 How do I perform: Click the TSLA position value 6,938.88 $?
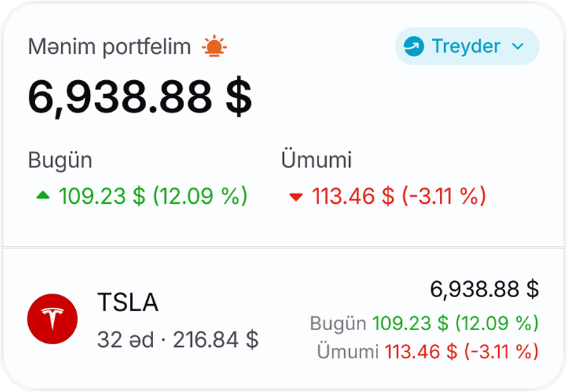click(x=484, y=289)
